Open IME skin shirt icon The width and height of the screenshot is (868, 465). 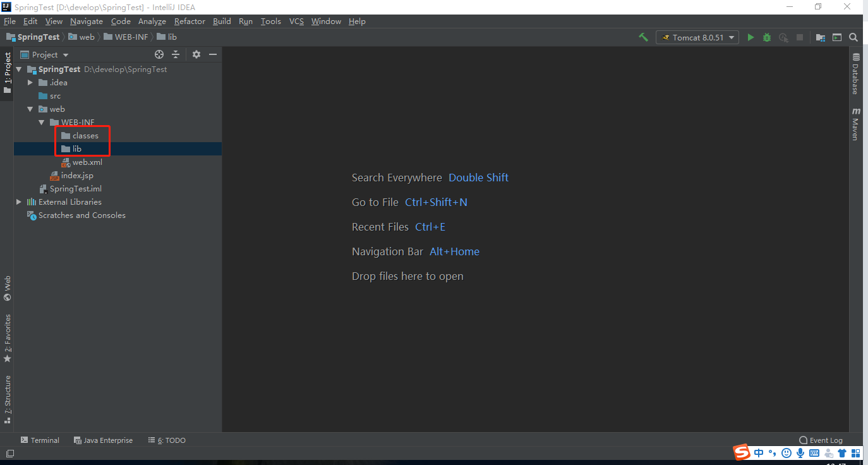click(842, 453)
